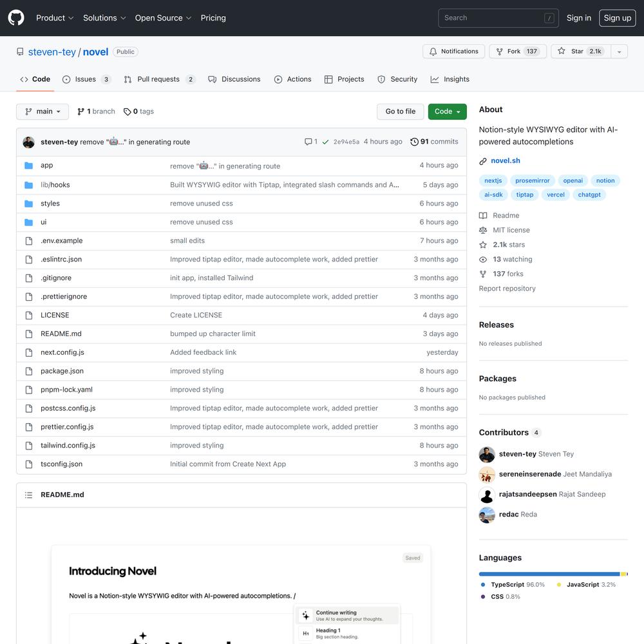Click the tags icon next to 0 tags
Viewport: 644px width, 644px height.
pos(128,111)
